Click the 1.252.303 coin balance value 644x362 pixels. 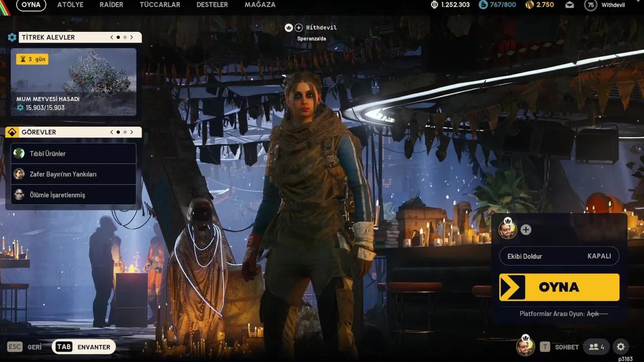coord(455,5)
